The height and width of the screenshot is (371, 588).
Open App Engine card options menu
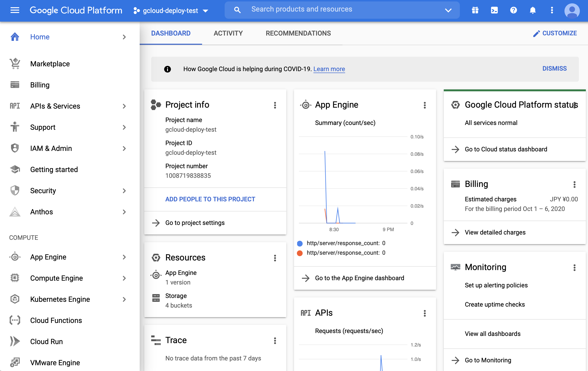pos(425,105)
